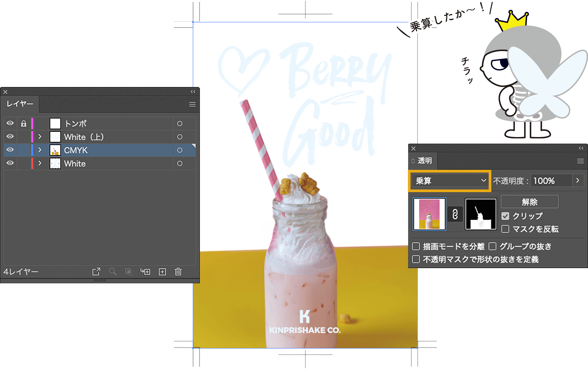This screenshot has width=588, height=371.
Task: Open the opacity slider arrow next to 100%
Action: (578, 181)
